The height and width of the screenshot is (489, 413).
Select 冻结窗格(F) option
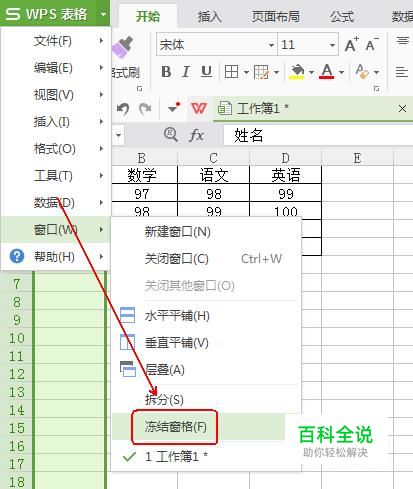pos(198,426)
